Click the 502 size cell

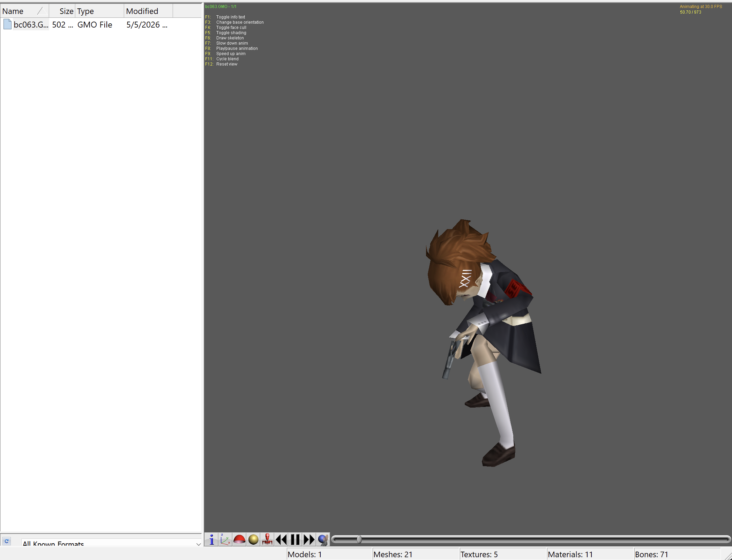[x=62, y=25]
